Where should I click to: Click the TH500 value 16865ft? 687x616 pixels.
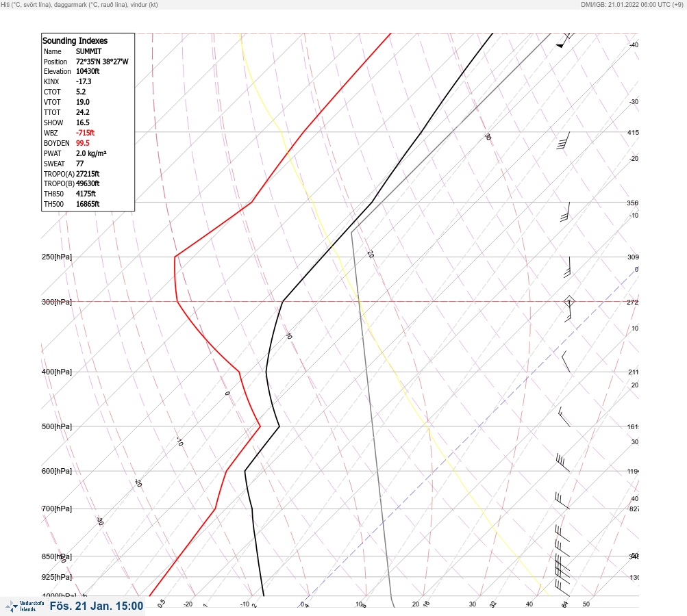pos(88,204)
